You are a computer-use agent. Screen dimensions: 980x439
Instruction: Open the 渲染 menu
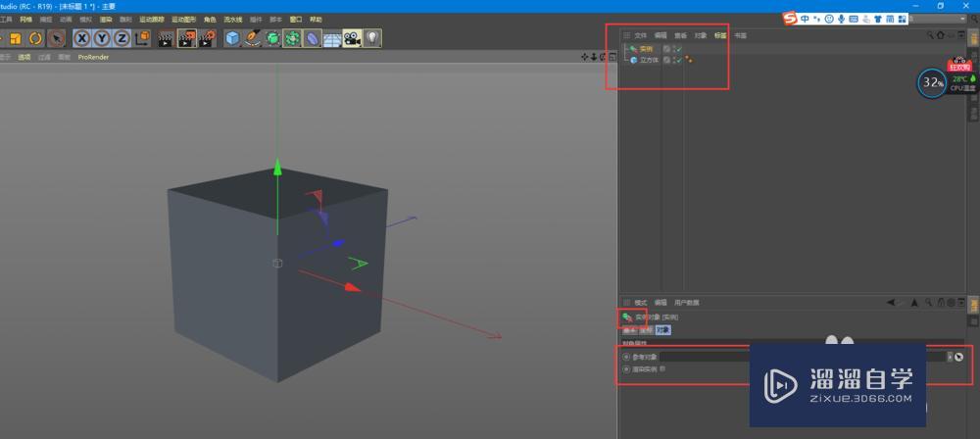point(106,20)
